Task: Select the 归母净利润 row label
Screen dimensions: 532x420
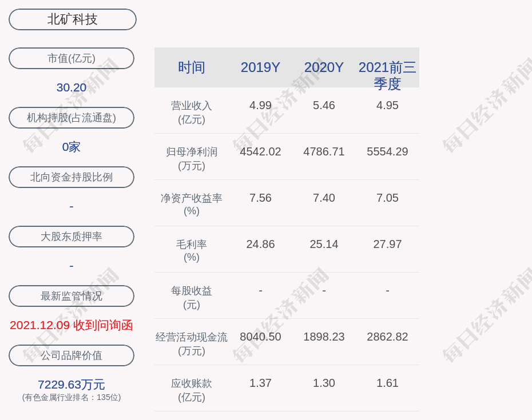Action: click(x=192, y=158)
